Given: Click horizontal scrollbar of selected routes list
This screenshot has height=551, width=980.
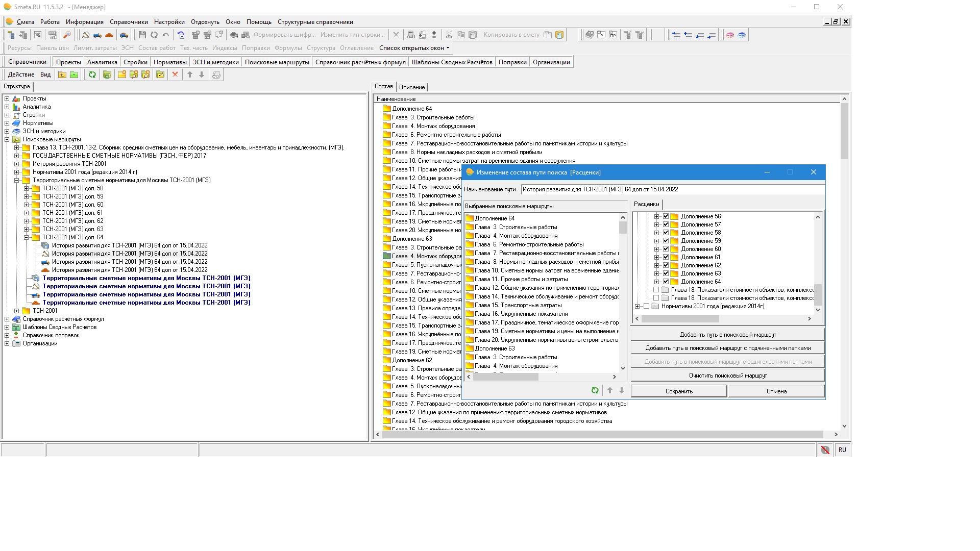Looking at the screenshot, I should pos(542,377).
